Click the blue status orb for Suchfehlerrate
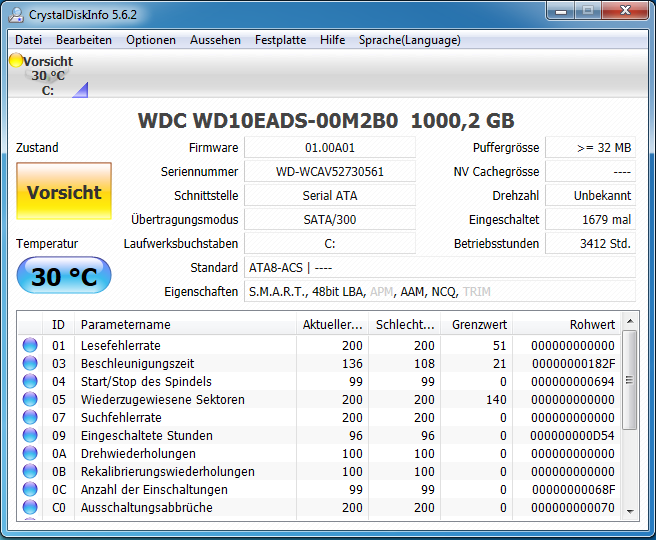Image resolution: width=656 pixels, height=540 pixels. pyautogui.click(x=30, y=417)
